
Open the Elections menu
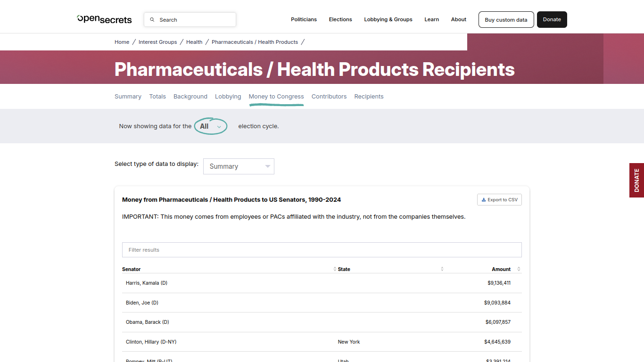(340, 19)
